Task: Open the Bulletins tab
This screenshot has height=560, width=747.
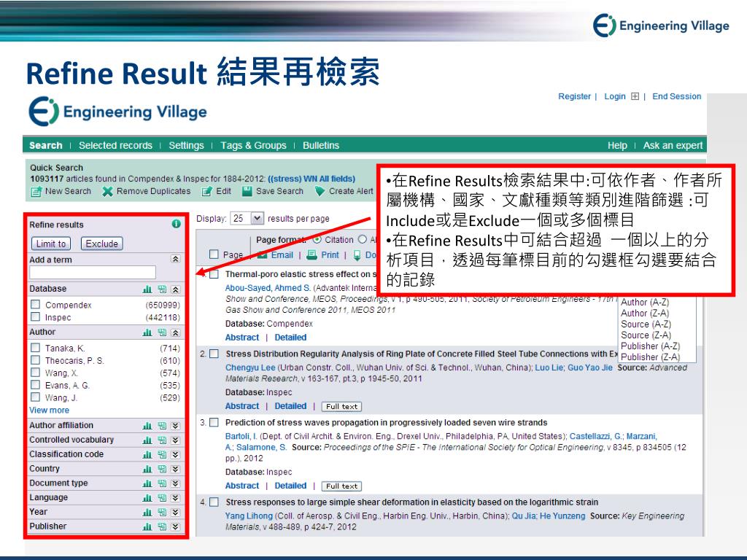Action: 321,145
